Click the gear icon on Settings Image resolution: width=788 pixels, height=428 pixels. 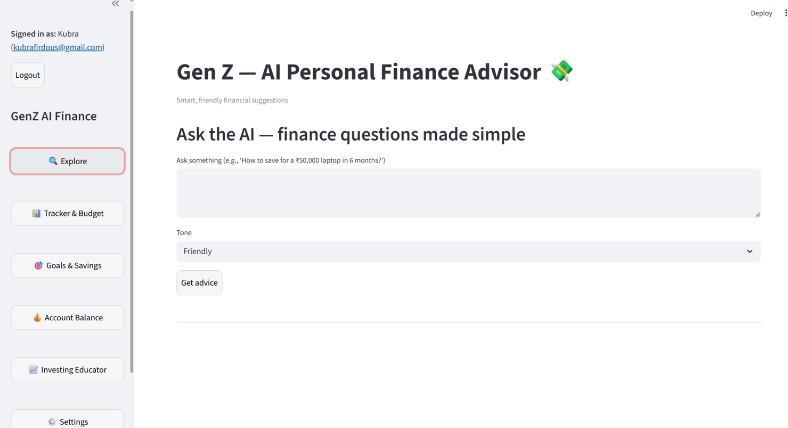(x=52, y=422)
